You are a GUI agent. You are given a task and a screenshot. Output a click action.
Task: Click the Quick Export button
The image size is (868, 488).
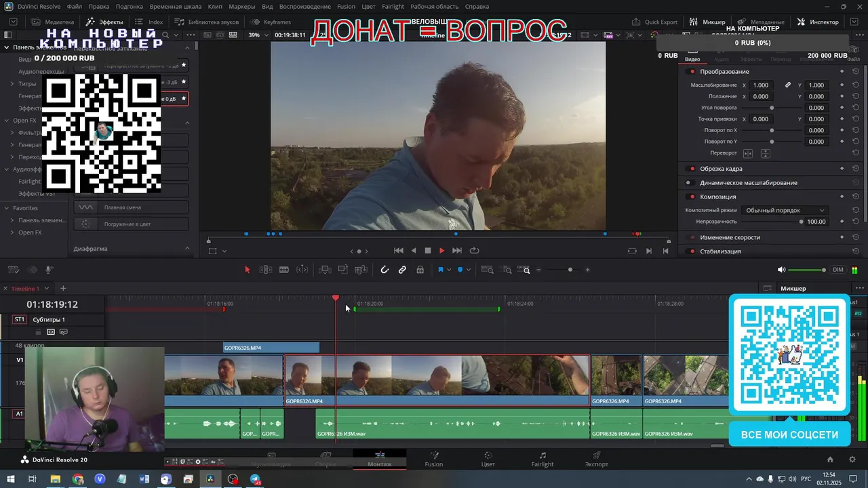654,22
